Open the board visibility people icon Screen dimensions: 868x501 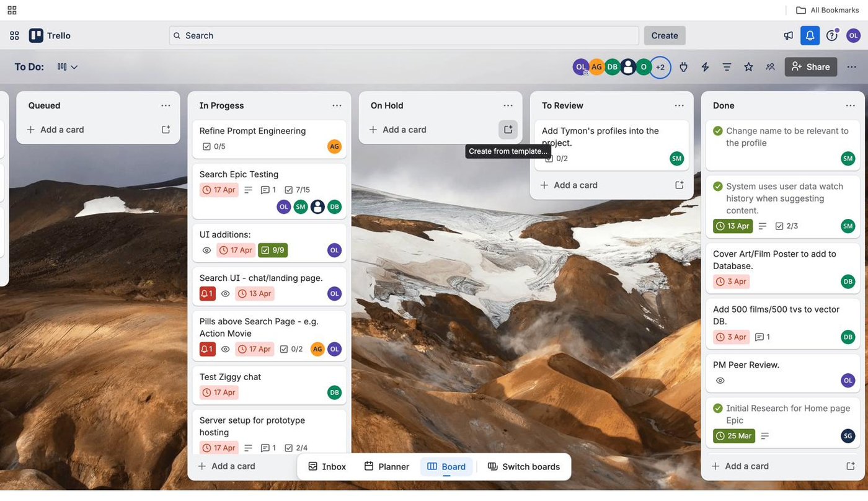coord(770,67)
